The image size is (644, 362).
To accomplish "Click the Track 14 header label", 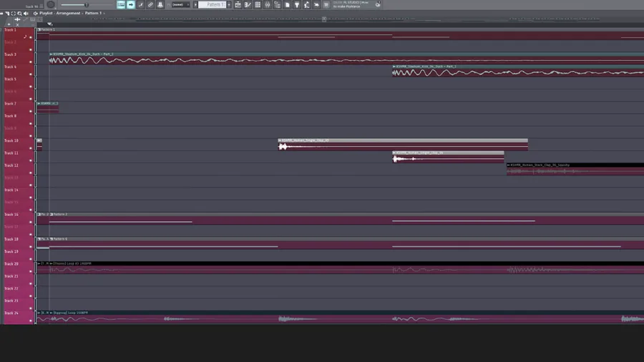I will [x=11, y=190].
